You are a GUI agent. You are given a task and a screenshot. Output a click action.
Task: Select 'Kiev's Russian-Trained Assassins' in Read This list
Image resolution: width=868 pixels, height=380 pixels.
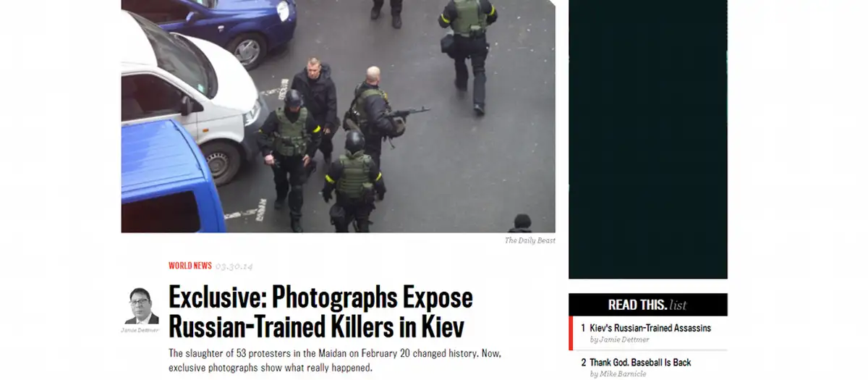point(650,328)
